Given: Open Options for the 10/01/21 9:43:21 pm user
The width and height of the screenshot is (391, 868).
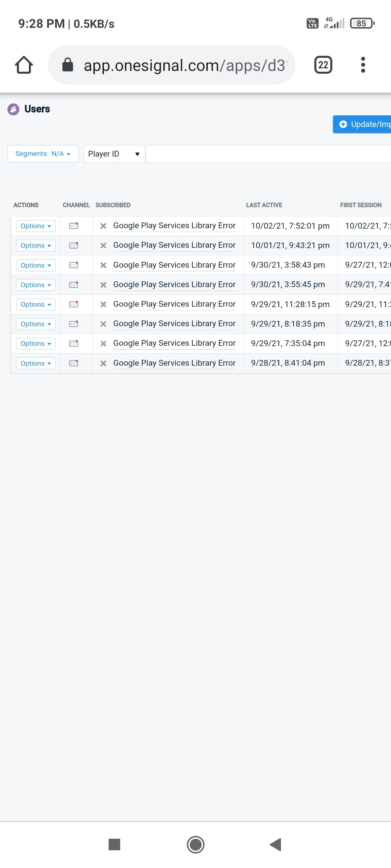Looking at the screenshot, I should pos(36,246).
